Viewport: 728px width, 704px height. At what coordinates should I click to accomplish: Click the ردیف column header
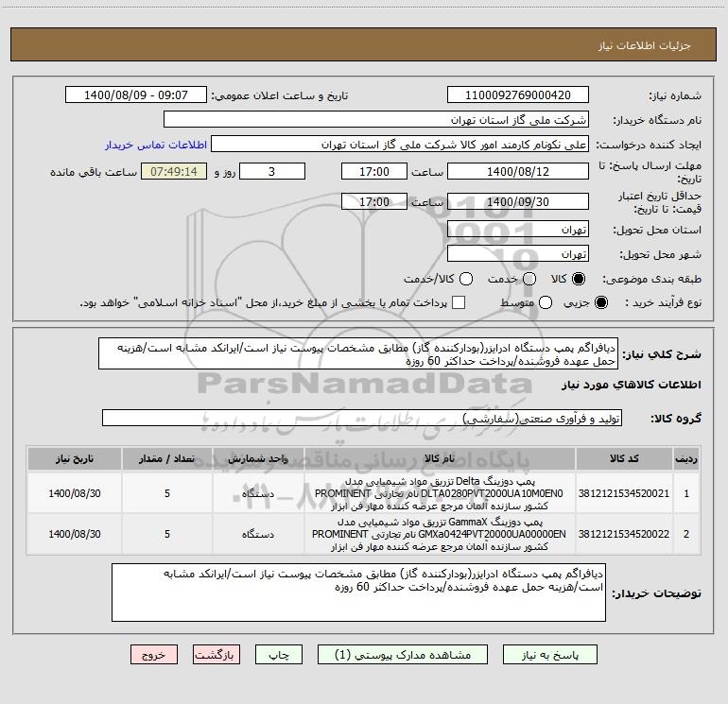coord(686,458)
